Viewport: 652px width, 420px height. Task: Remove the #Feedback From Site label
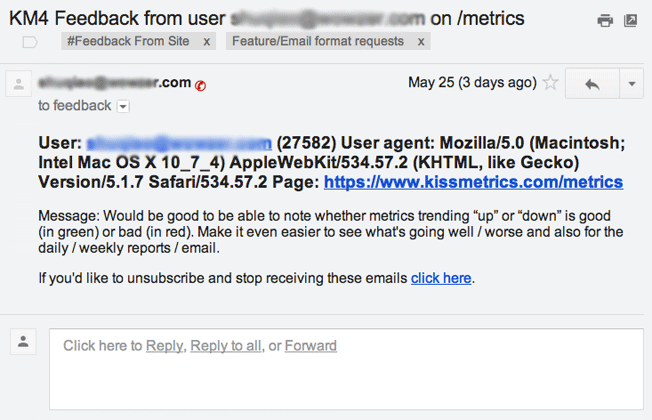click(x=207, y=42)
